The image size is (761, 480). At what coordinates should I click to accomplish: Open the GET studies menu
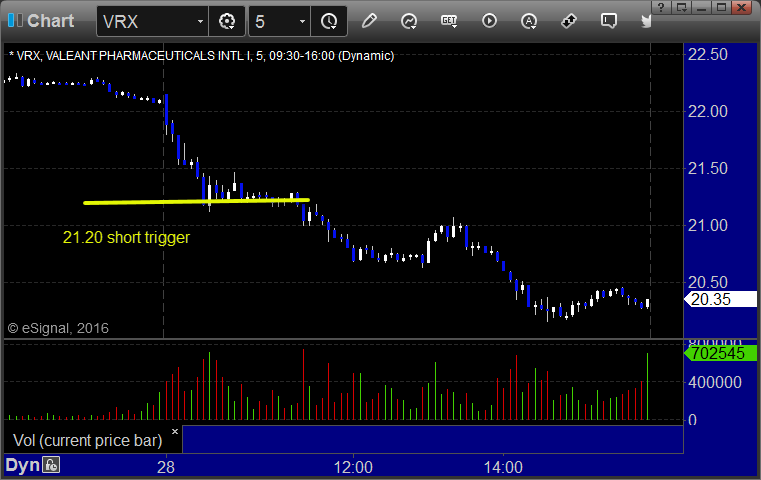point(449,21)
